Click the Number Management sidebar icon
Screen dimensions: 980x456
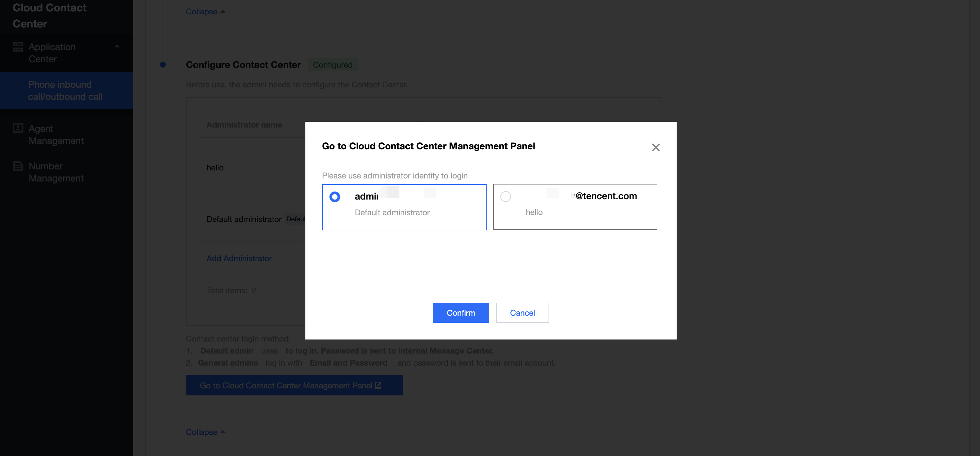point(18,166)
